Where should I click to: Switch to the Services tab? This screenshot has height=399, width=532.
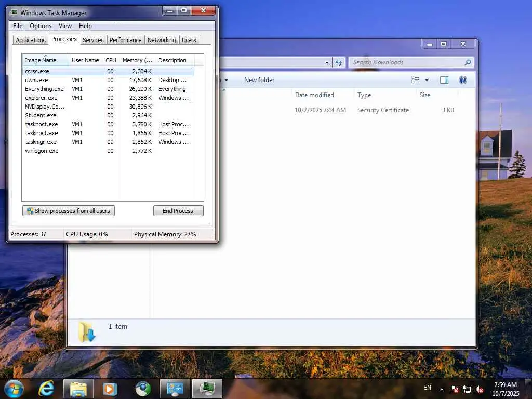pos(93,40)
